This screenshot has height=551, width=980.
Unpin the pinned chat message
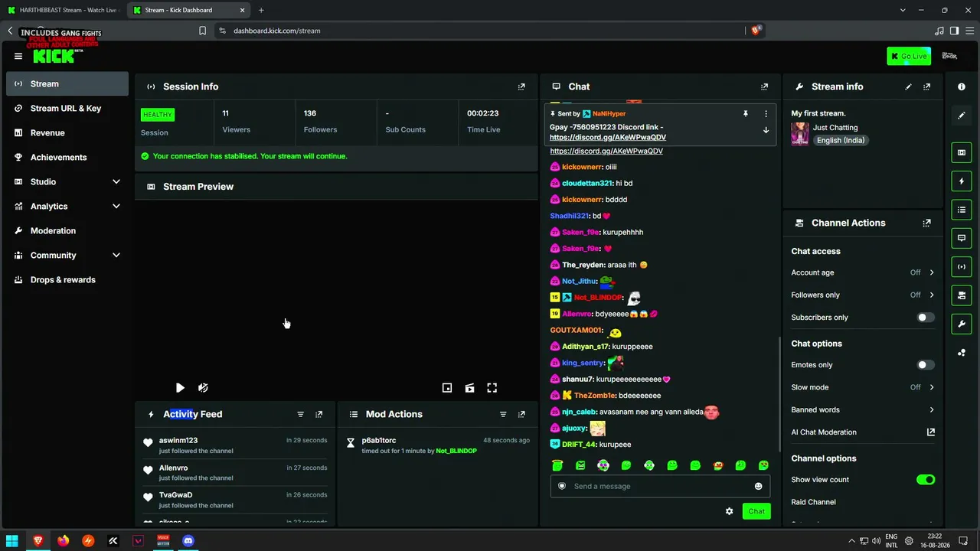coord(745,113)
